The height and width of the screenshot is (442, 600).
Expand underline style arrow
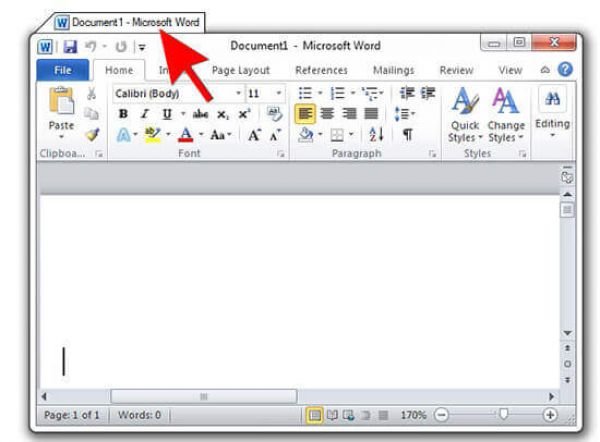click(183, 114)
